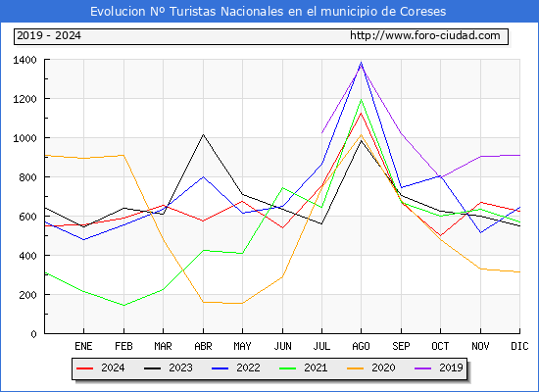
Task: Click the JUN month axis label
Action: tap(282, 346)
